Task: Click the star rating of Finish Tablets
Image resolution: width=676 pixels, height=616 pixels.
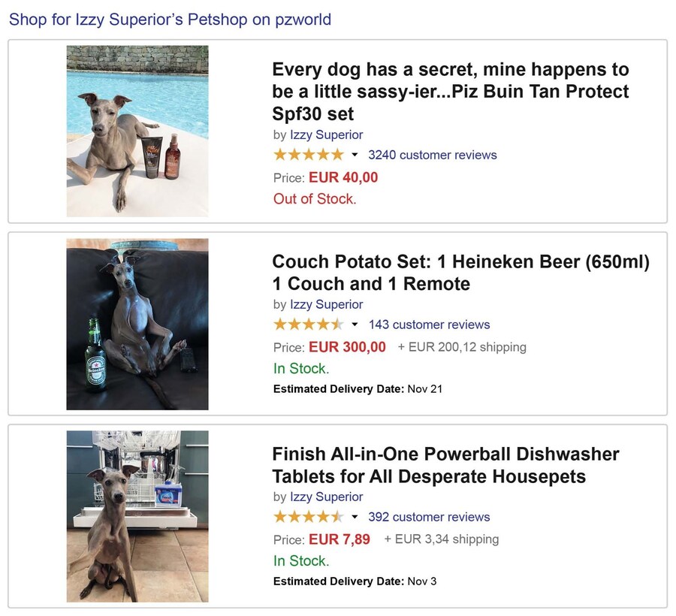Action: pos(308,517)
